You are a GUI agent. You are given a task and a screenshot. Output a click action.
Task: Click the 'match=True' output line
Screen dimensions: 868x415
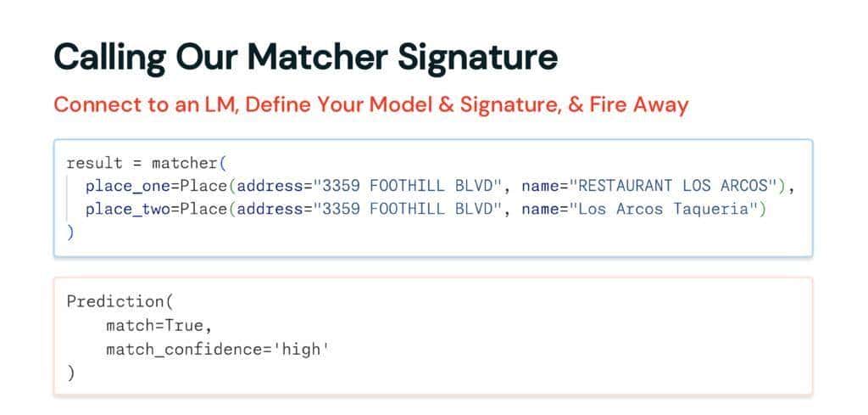pyautogui.click(x=159, y=325)
